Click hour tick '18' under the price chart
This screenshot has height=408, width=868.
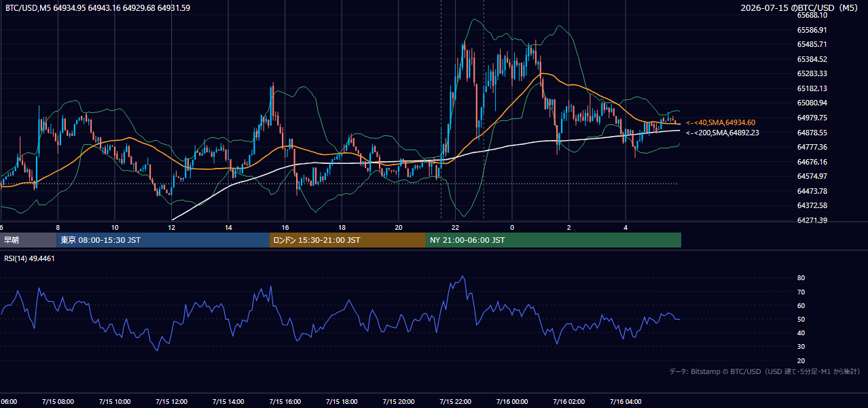click(x=342, y=227)
